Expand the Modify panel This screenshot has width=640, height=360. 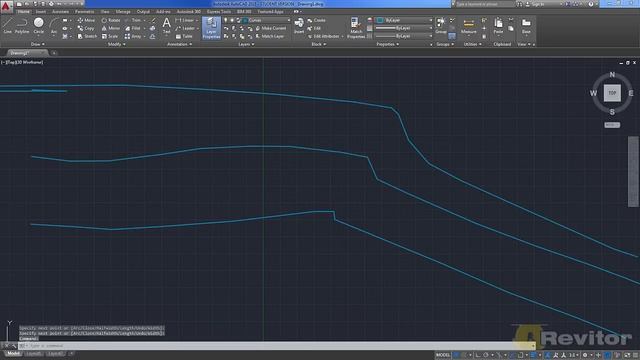pos(116,44)
